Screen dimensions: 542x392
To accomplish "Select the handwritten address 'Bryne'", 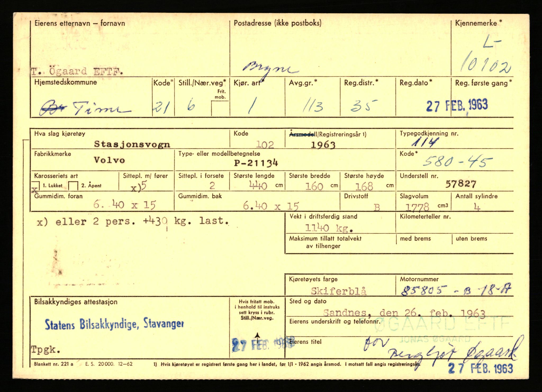I will point(270,69).
